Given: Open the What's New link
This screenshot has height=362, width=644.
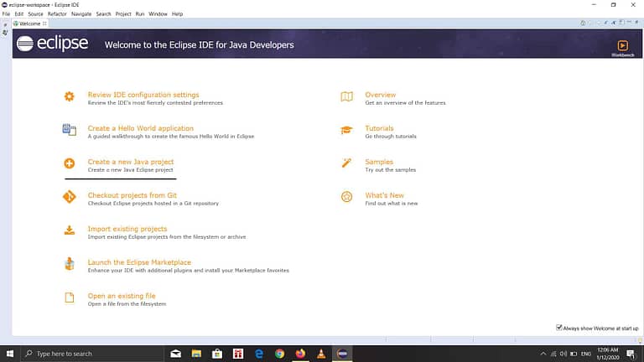Looking at the screenshot, I should pyautogui.click(x=384, y=195).
